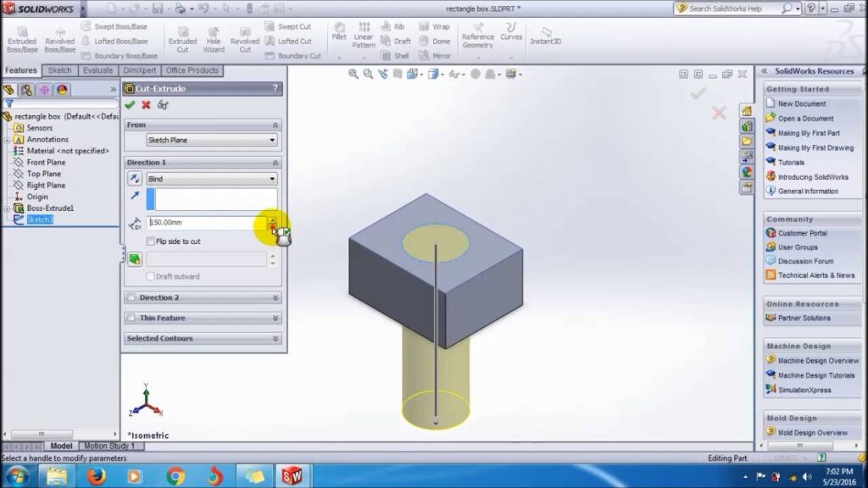Enable Flip side to cut
This screenshot has width=868, height=488.
pos(151,241)
